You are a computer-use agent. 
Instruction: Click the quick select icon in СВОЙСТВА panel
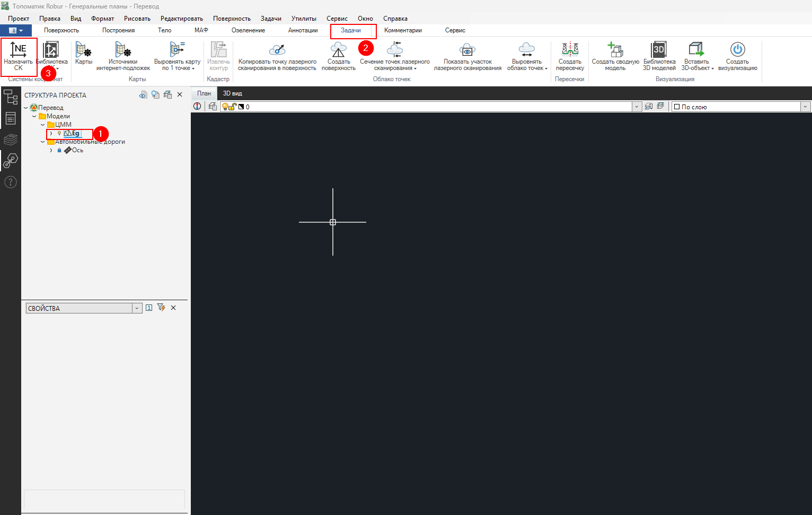coord(149,308)
